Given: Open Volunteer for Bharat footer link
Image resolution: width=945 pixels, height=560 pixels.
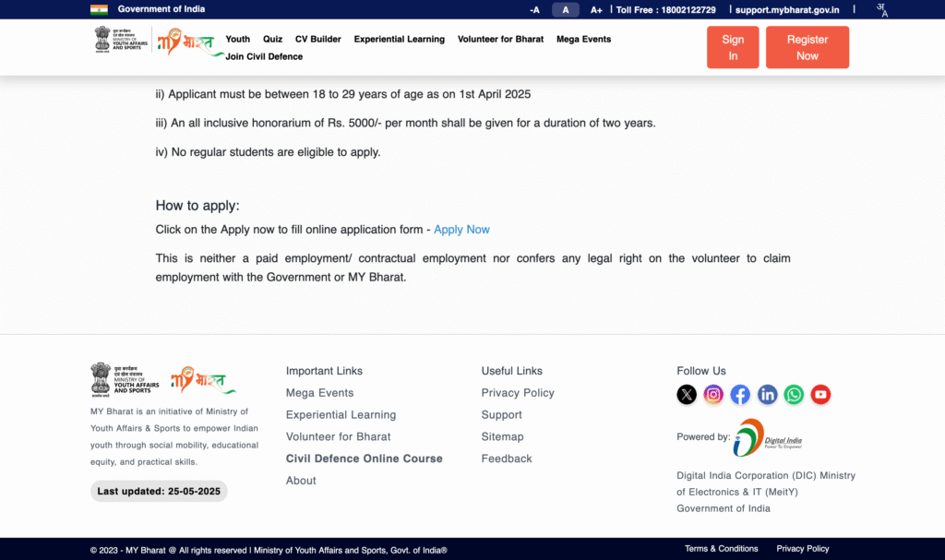Looking at the screenshot, I should [338, 436].
